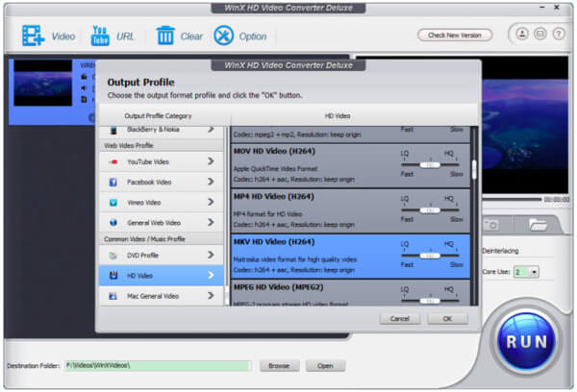Click the video camera icon in the file entry

coord(85,77)
